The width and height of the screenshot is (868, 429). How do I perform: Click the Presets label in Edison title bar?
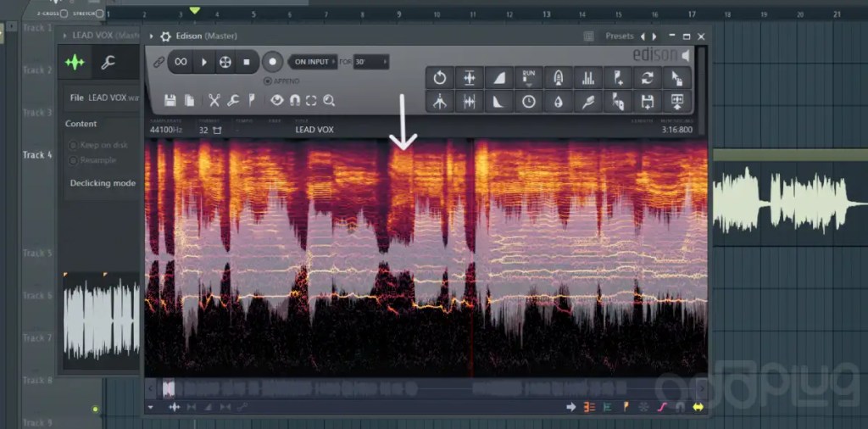point(620,36)
